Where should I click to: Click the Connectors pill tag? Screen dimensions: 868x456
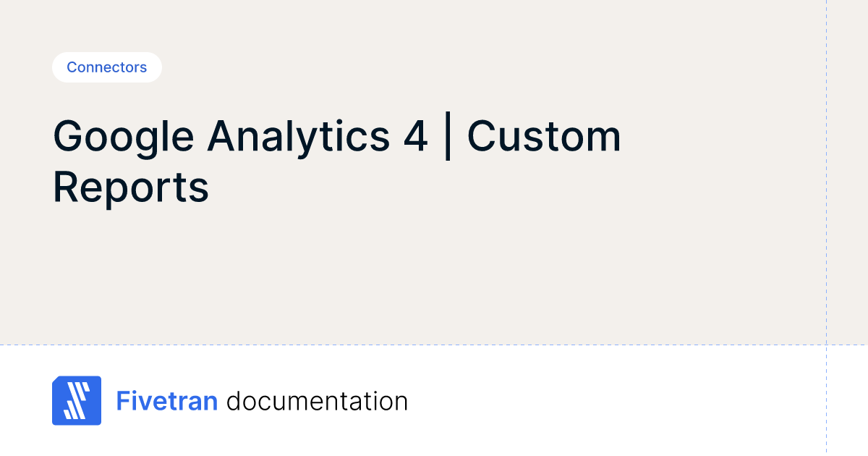point(107,67)
